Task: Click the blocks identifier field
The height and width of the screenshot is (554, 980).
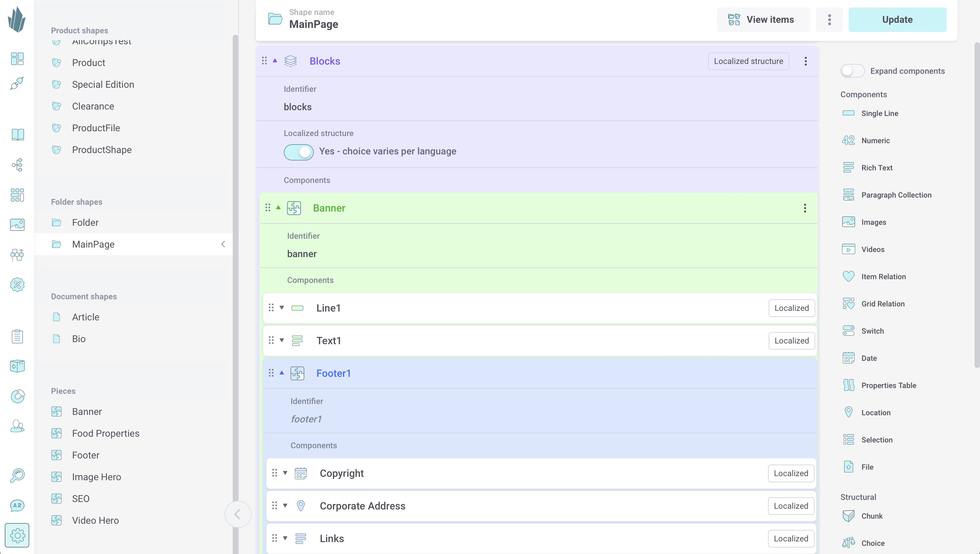Action: (x=297, y=107)
